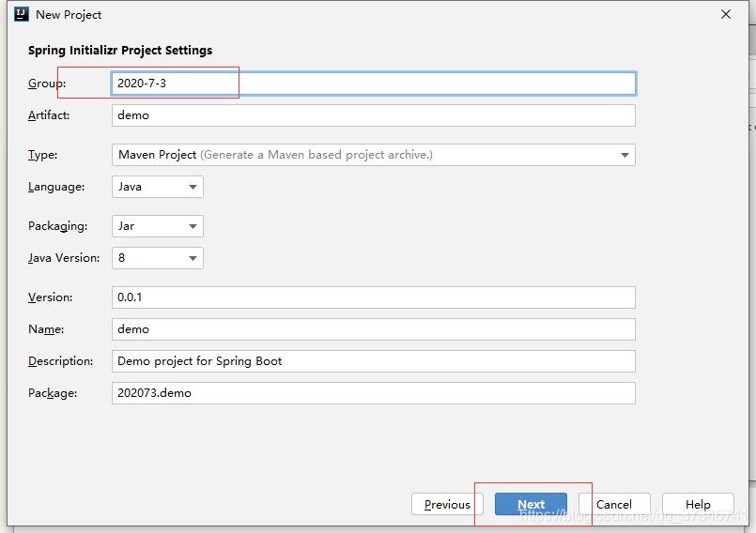Viewport: 756px width, 533px height.
Task: Click the Java Version label
Action: (64, 258)
